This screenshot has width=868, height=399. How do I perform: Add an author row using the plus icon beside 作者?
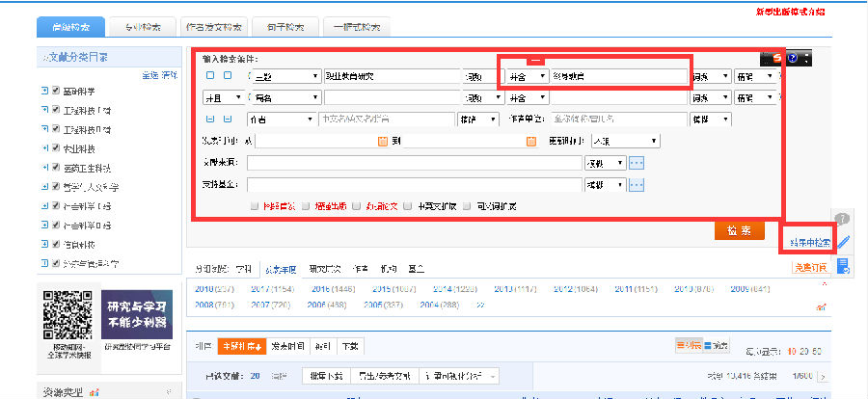(x=210, y=119)
